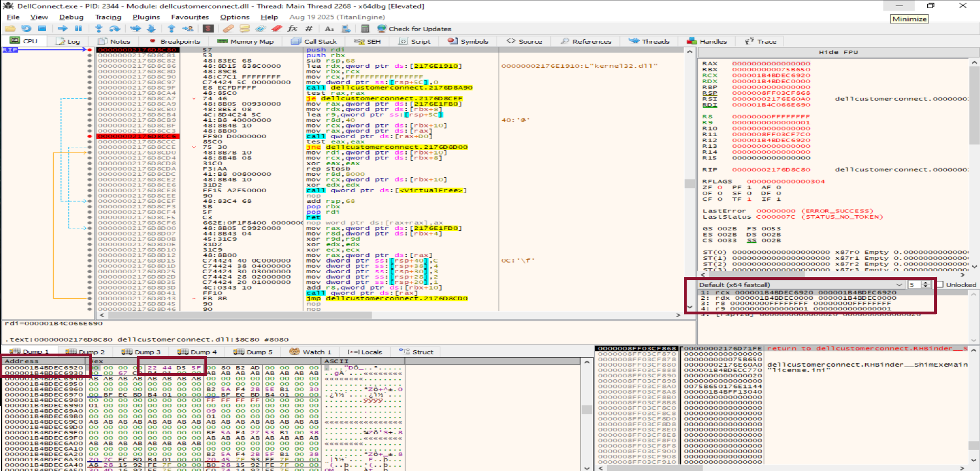The width and height of the screenshot is (980, 471).
Task: Click the Run Till Return icon
Action: (171, 29)
